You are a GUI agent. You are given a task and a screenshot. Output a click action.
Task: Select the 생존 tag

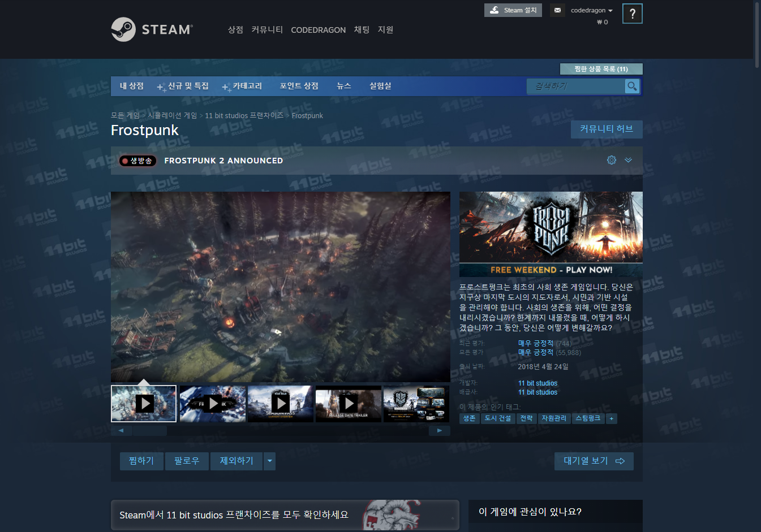pos(470,418)
